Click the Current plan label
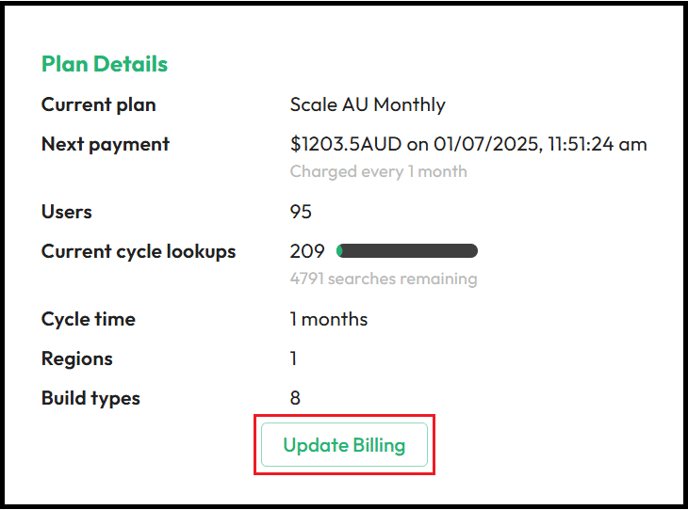The height and width of the screenshot is (510, 688). tap(99, 105)
